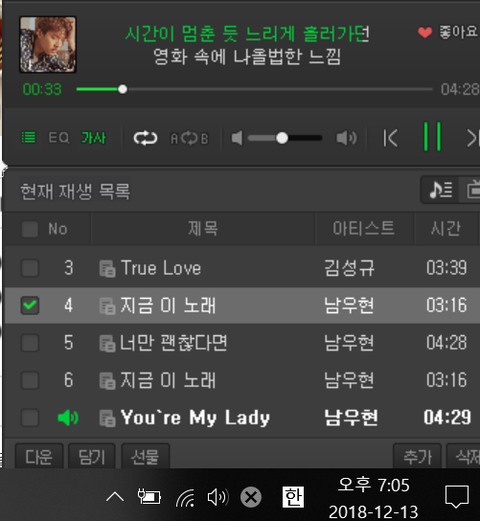Click the 다운 download button

click(39, 456)
